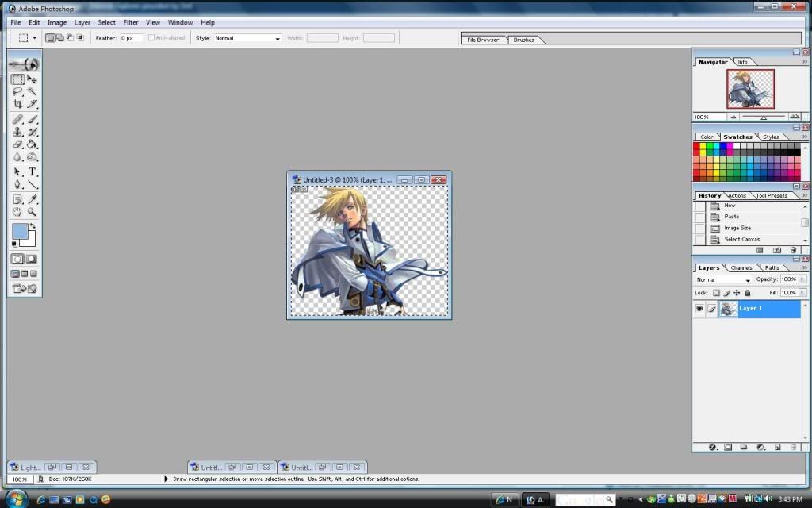Reset to default foreground and background colors

(x=14, y=244)
